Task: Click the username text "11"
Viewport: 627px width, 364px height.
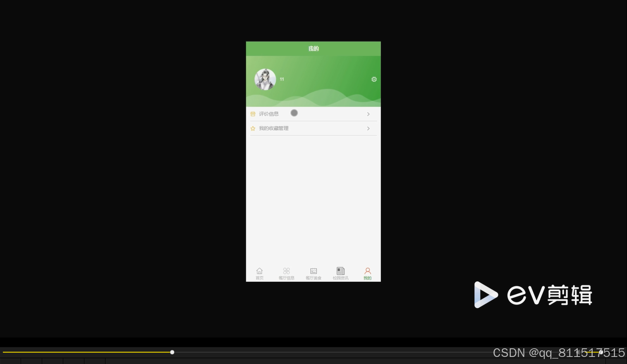Action: pos(282,79)
